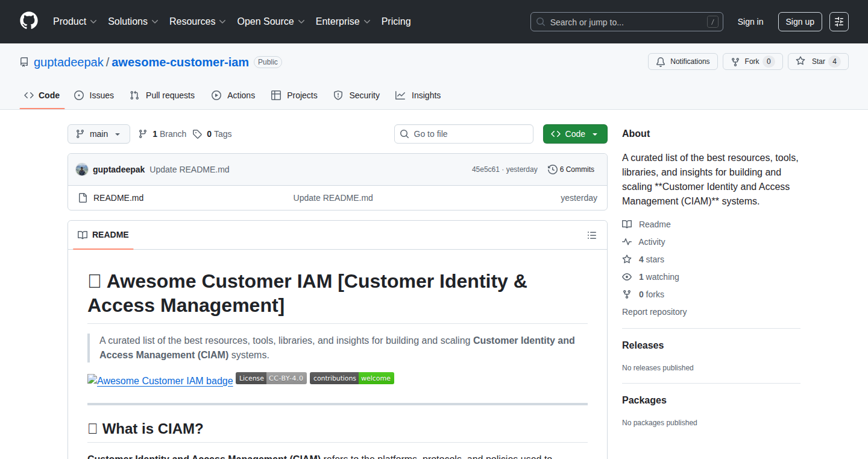The image size is (868, 459).
Task: Open the main branch selector dropdown
Action: click(99, 134)
